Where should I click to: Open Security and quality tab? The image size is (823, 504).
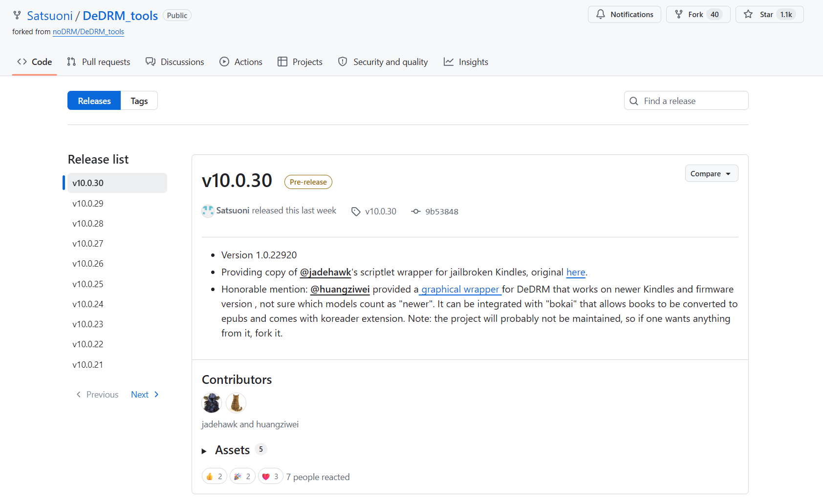[383, 62]
